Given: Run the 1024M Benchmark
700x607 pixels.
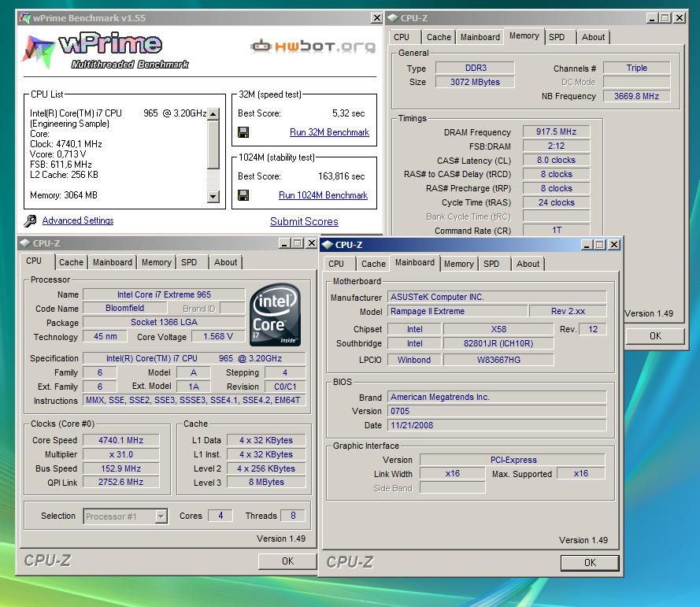Looking at the screenshot, I should [x=323, y=195].
